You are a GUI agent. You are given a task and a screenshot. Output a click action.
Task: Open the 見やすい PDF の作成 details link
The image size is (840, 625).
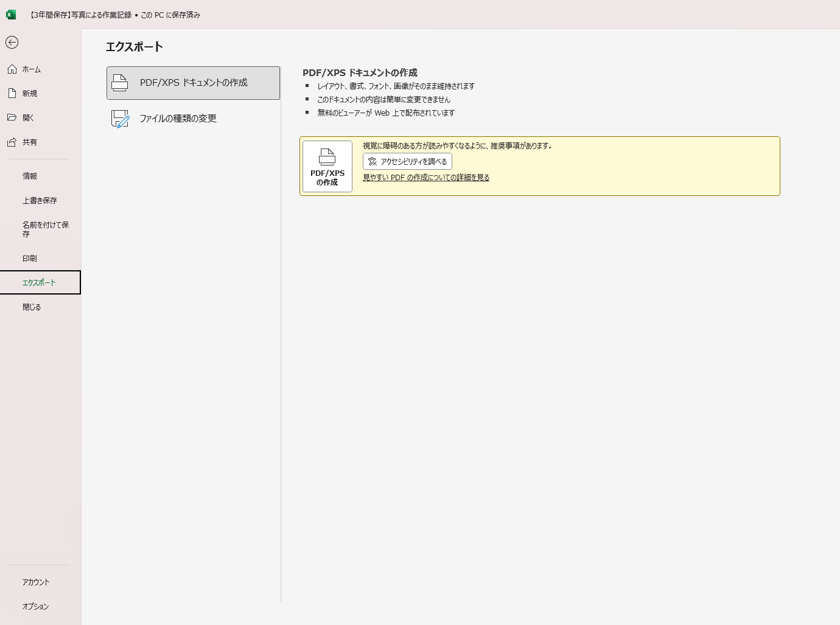(x=425, y=178)
